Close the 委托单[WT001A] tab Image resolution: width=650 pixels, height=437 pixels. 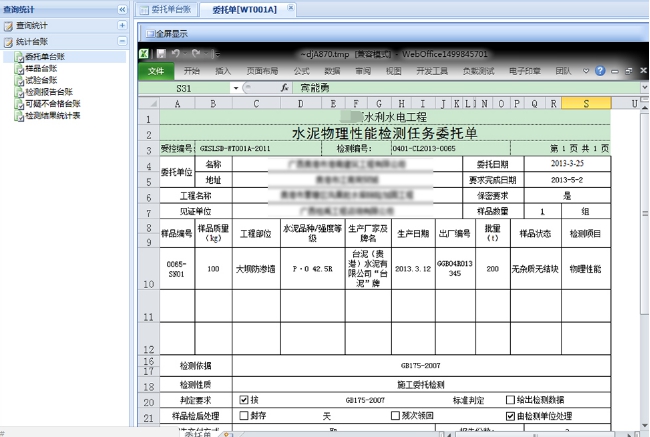(291, 9)
